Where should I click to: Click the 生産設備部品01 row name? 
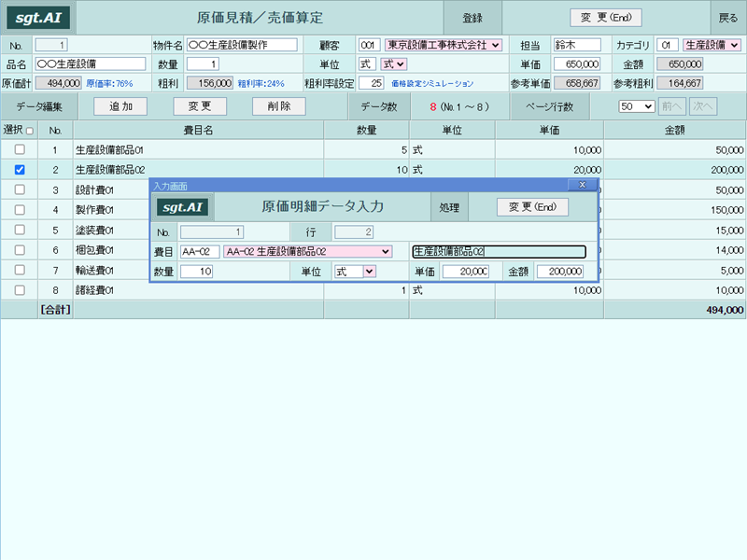pos(109,150)
